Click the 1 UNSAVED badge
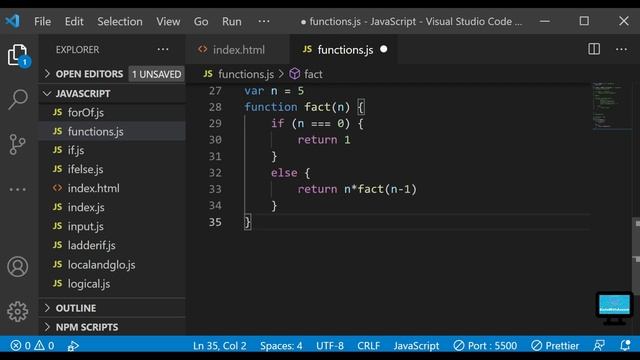Screen dimensions: 640x360 tap(157, 74)
